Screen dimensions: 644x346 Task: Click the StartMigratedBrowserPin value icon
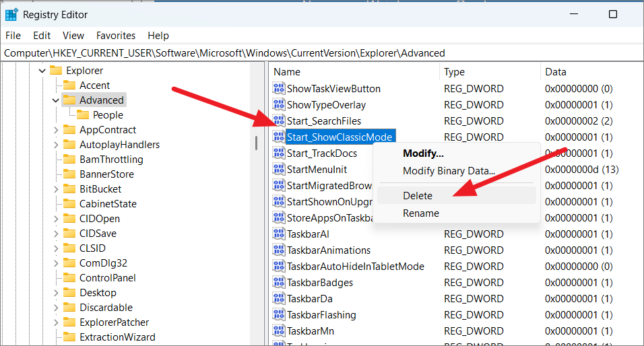tap(279, 186)
